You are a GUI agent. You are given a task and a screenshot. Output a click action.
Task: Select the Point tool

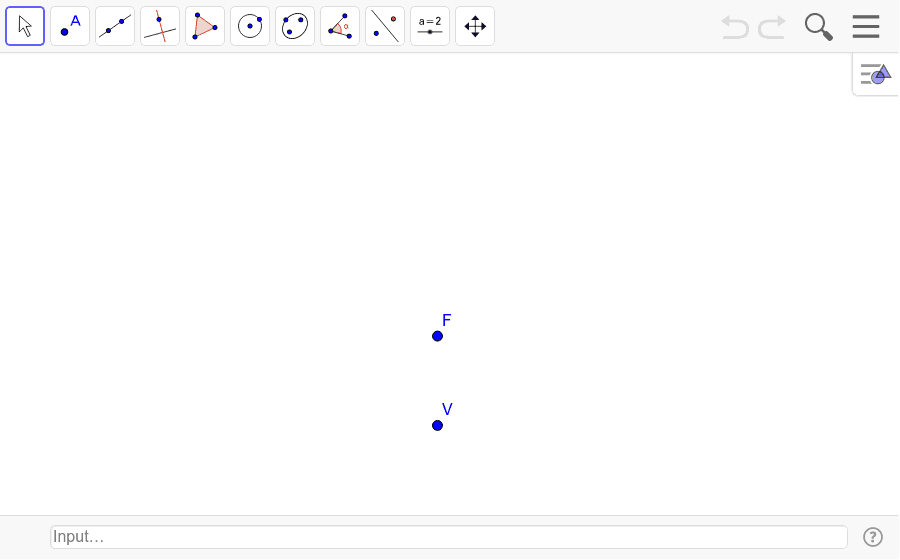click(x=70, y=26)
